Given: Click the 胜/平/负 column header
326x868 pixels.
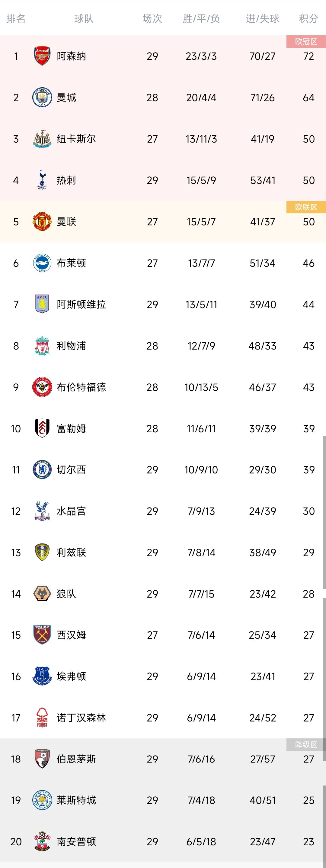Looking at the screenshot, I should point(201,18).
